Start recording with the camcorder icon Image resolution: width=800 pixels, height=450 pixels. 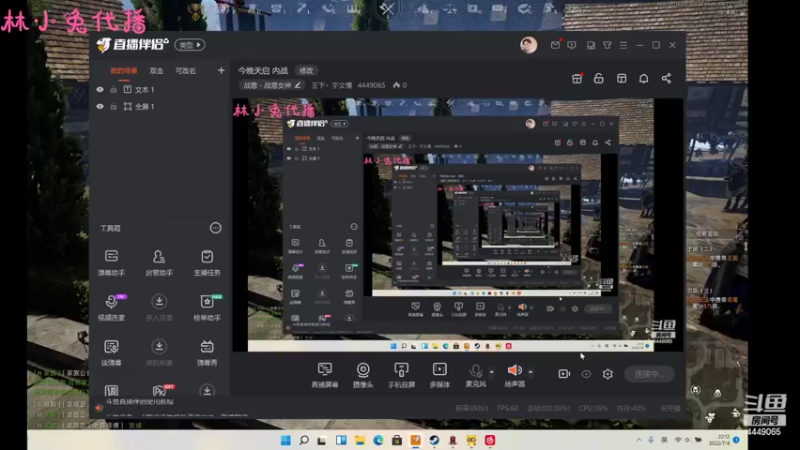(x=564, y=374)
